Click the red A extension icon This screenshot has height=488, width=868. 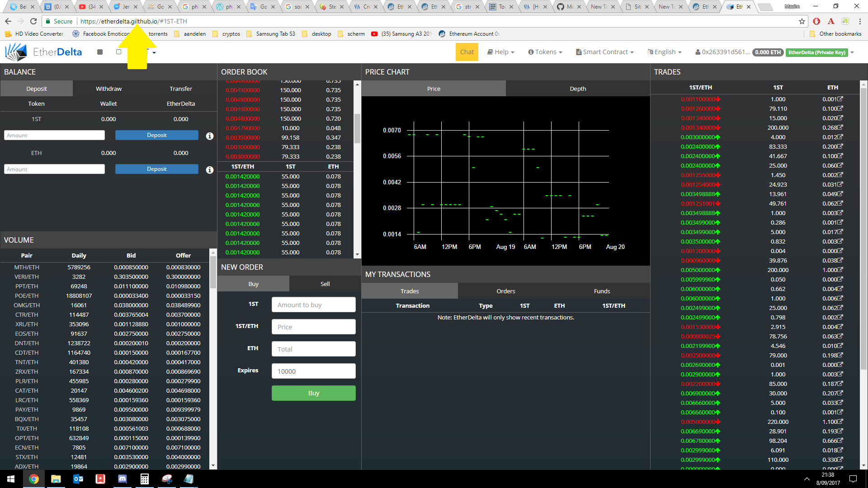831,21
